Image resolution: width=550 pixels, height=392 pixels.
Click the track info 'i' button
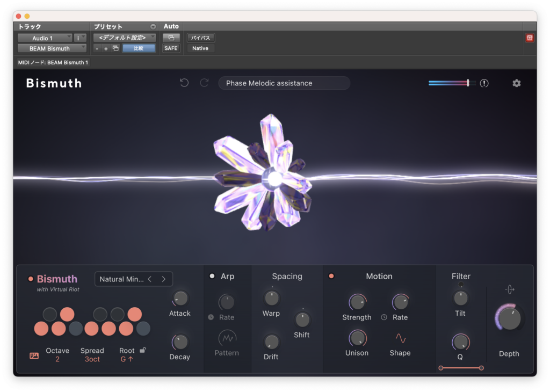click(80, 38)
